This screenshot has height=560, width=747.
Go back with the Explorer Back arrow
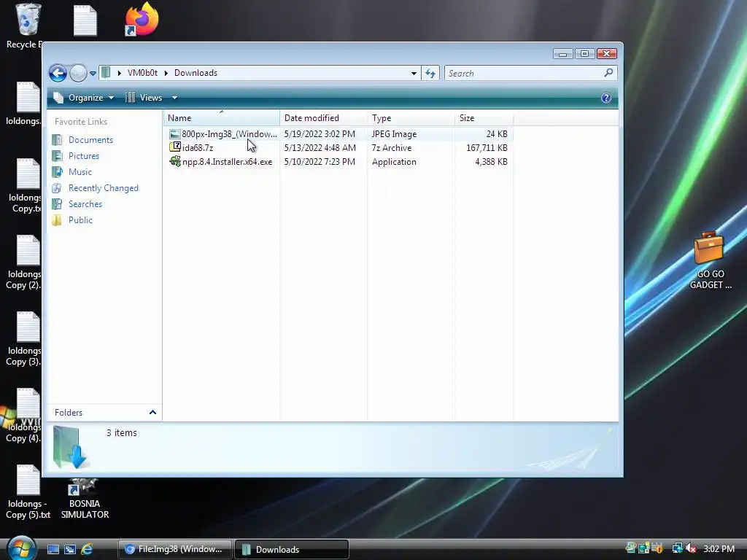[58, 74]
